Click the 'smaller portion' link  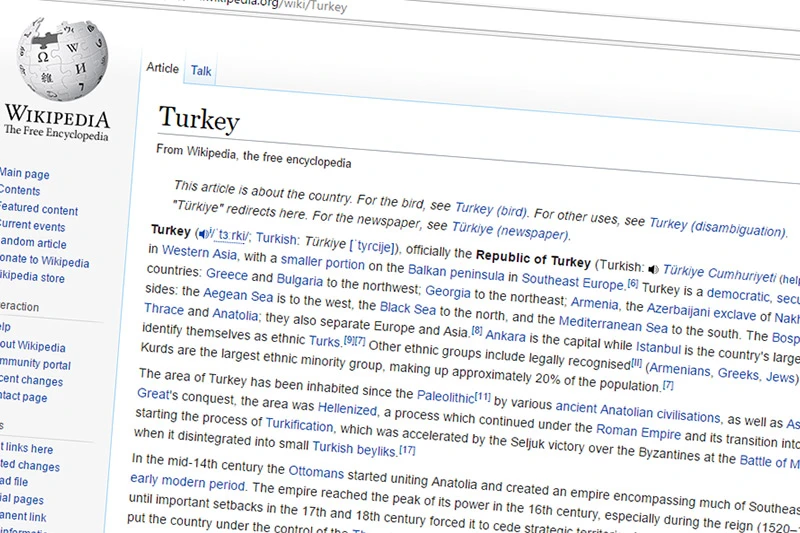pos(322,261)
